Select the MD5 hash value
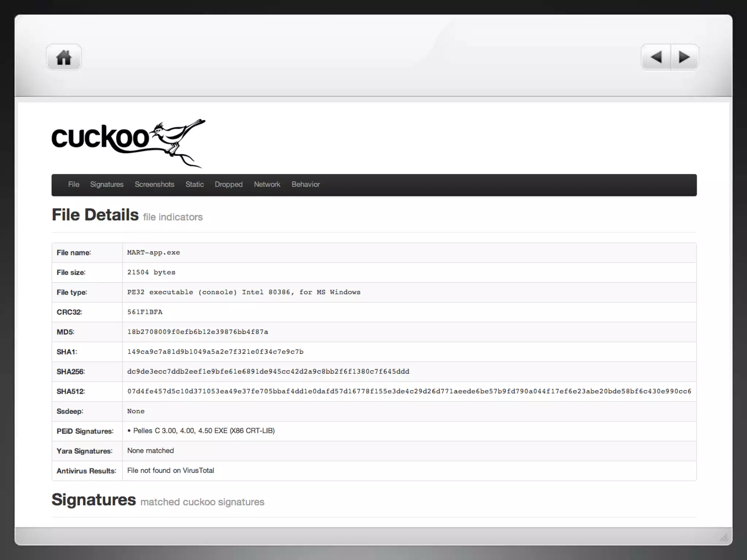Image resolution: width=747 pixels, height=560 pixels. [197, 332]
